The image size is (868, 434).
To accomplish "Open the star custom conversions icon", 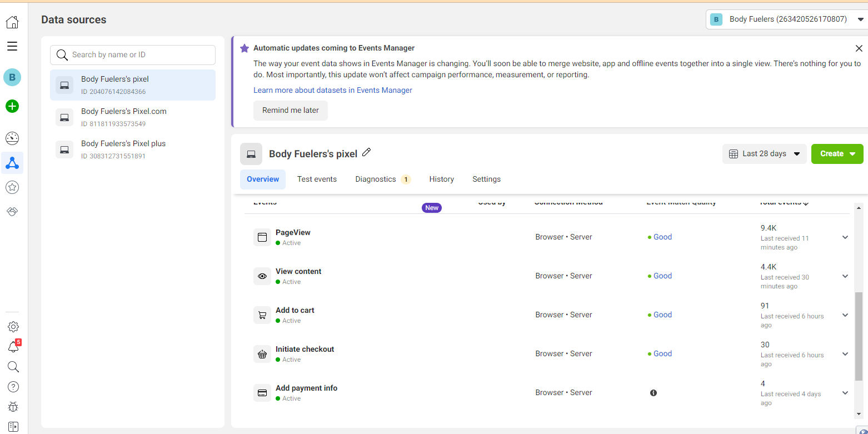I will coord(12,187).
